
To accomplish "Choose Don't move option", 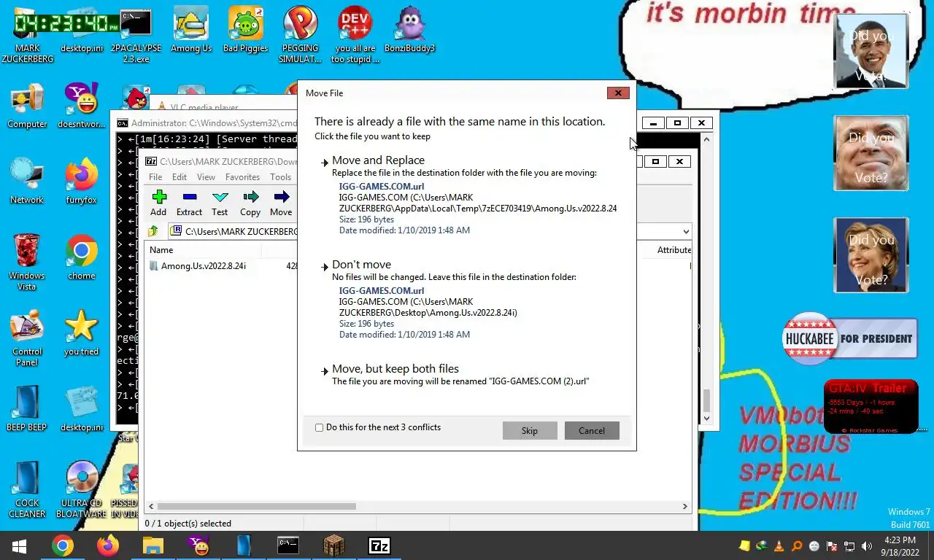I will point(361,265).
